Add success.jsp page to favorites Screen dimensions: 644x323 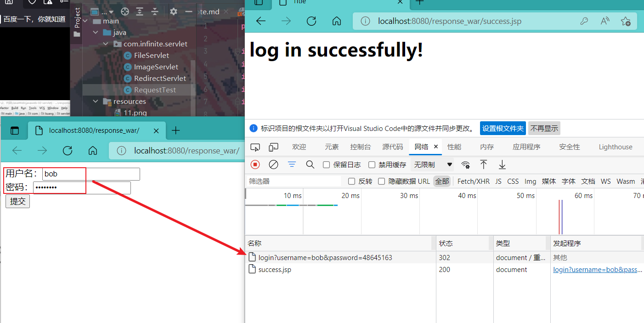click(x=626, y=21)
